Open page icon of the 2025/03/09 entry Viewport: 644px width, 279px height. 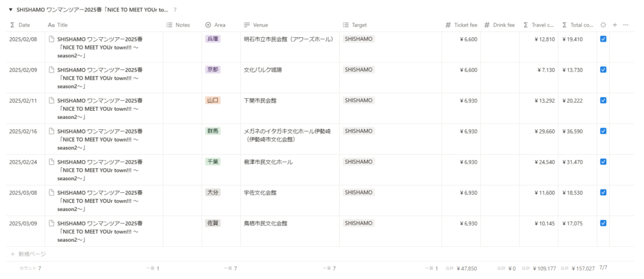52,223
